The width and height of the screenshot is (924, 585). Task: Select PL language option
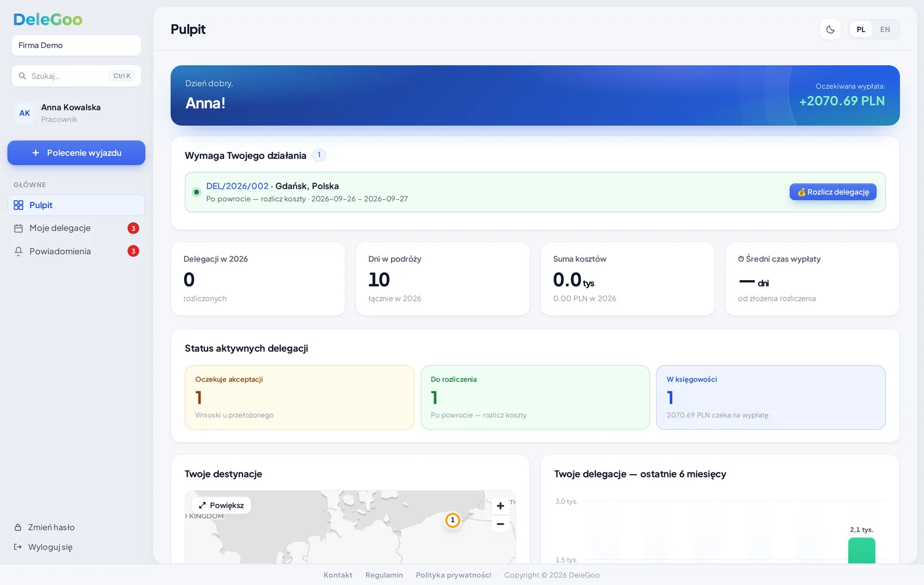click(860, 29)
